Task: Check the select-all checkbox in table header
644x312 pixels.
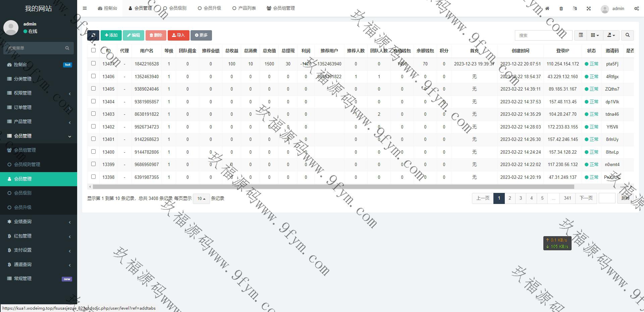Action: pos(93,50)
